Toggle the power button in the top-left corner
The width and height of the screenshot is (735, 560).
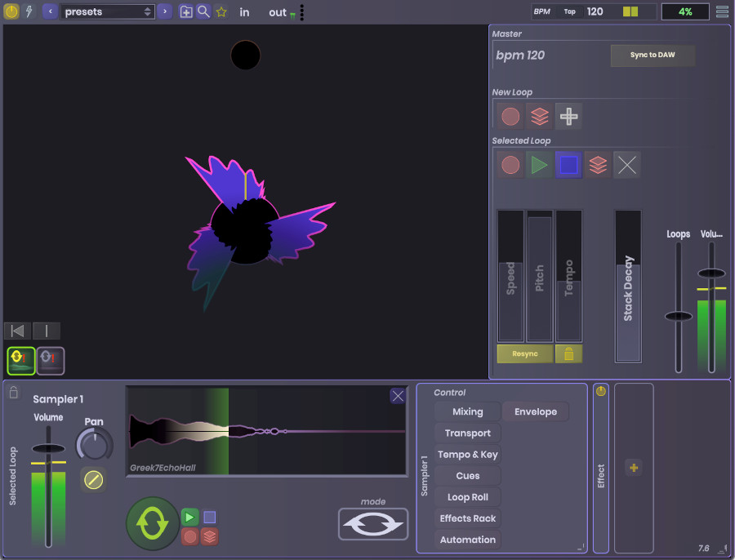(11, 11)
